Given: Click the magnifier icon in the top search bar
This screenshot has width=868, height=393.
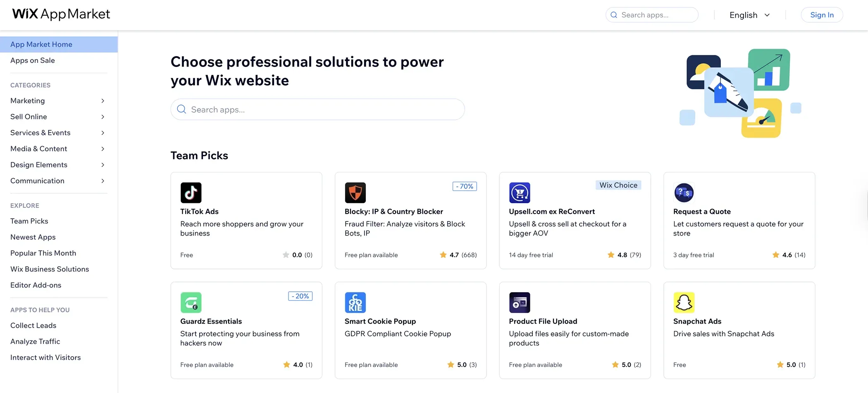Looking at the screenshot, I should tap(614, 14).
